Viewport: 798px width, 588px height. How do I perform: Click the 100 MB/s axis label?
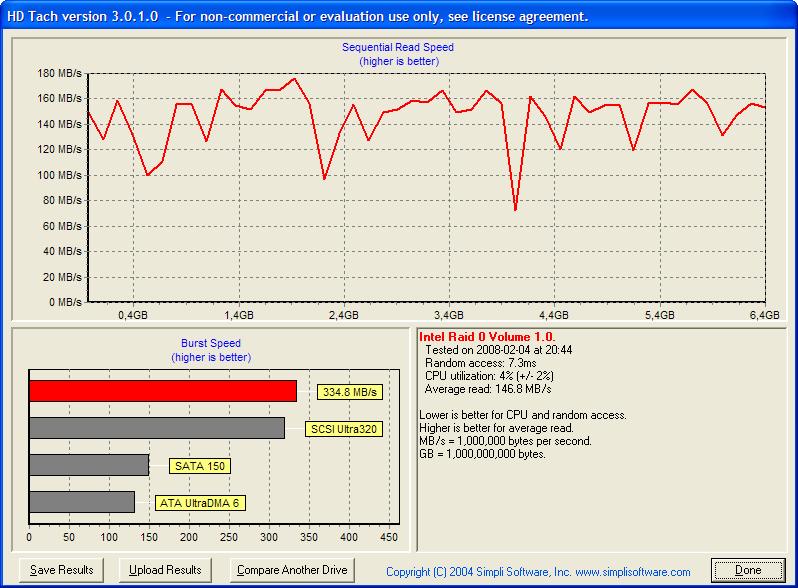coord(59,175)
